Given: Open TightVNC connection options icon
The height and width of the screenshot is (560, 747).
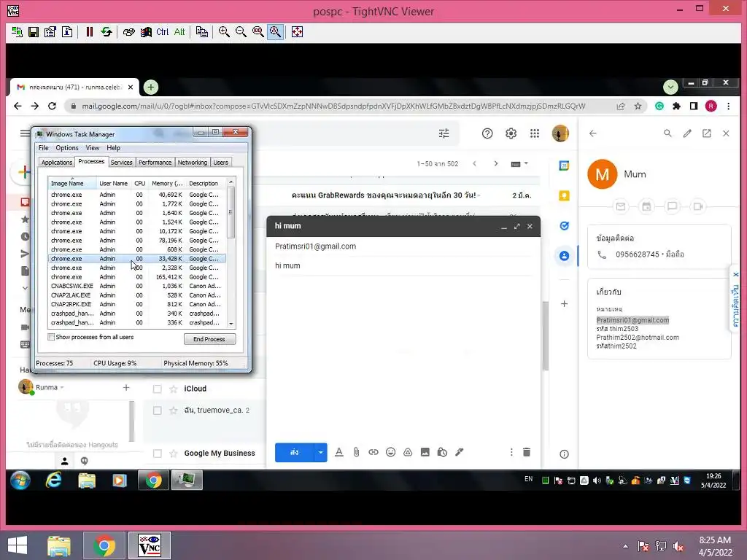Looking at the screenshot, I should [x=50, y=32].
